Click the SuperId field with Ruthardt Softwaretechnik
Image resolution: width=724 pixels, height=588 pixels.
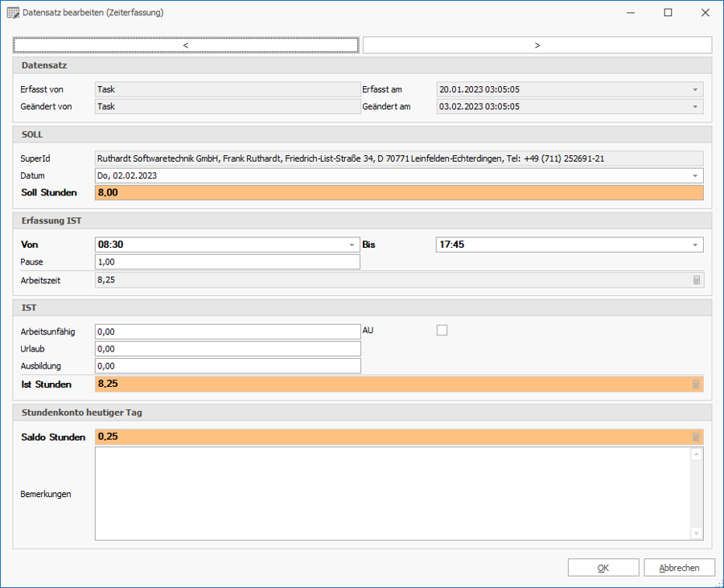(399, 158)
